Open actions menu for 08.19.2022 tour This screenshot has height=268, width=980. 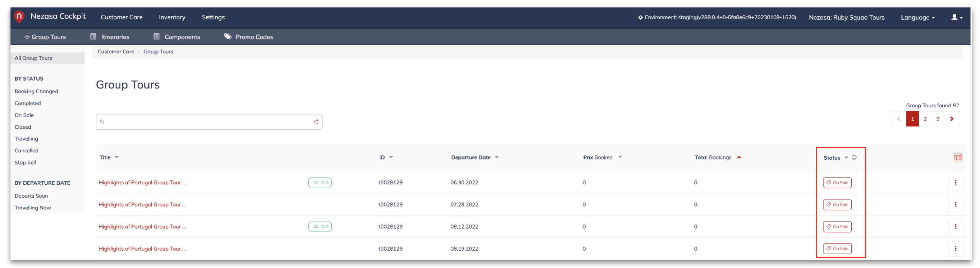point(955,249)
